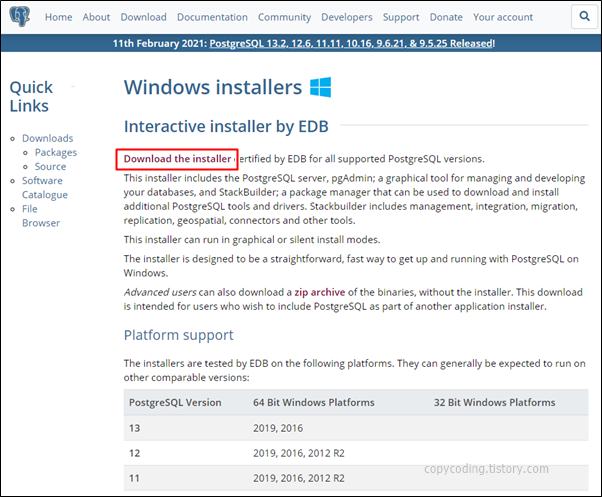Click the PostgreSQL elephant logo
The height and width of the screenshot is (497, 602).
click(x=20, y=16)
